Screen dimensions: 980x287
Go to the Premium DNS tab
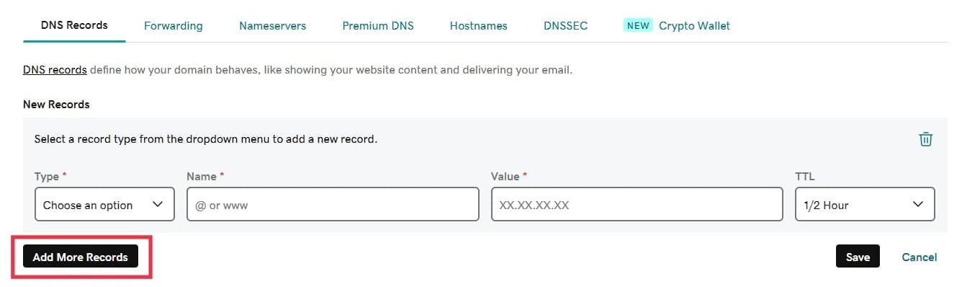click(378, 25)
